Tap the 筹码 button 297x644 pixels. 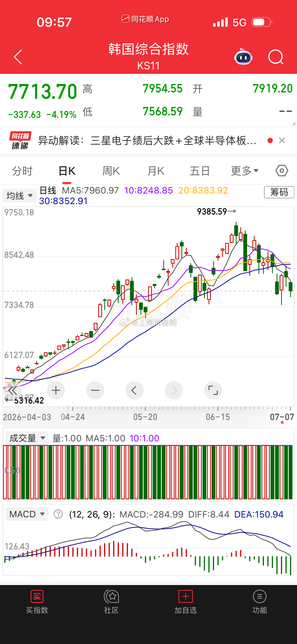(279, 192)
